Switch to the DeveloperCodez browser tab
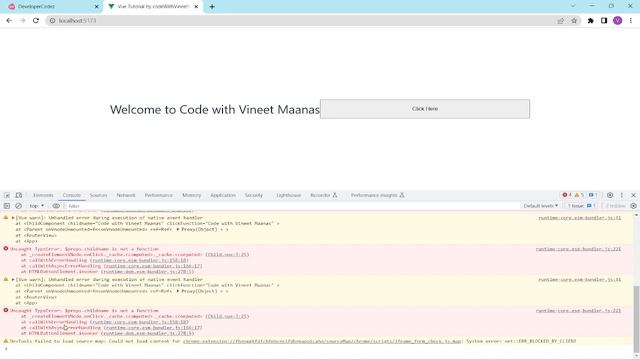640x360 pixels. [x=52, y=7]
